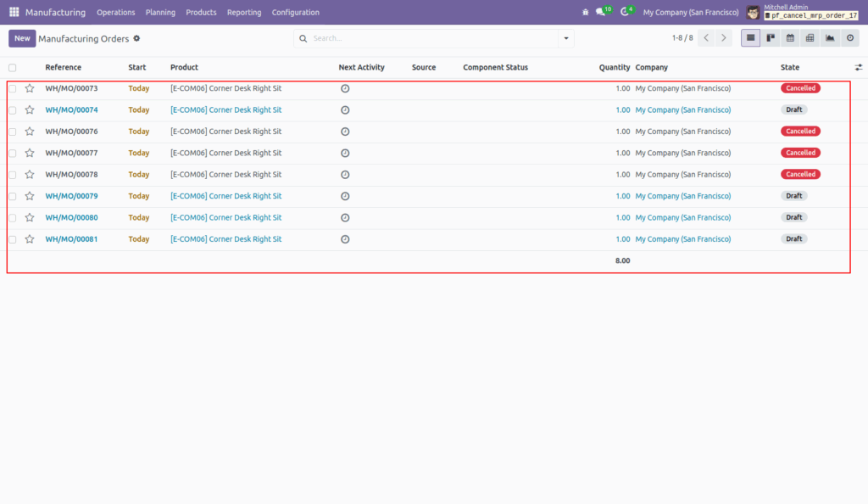The width and height of the screenshot is (868, 504).
Task: Tick the checkbox for WH/MO/00081
Action: coord(12,238)
